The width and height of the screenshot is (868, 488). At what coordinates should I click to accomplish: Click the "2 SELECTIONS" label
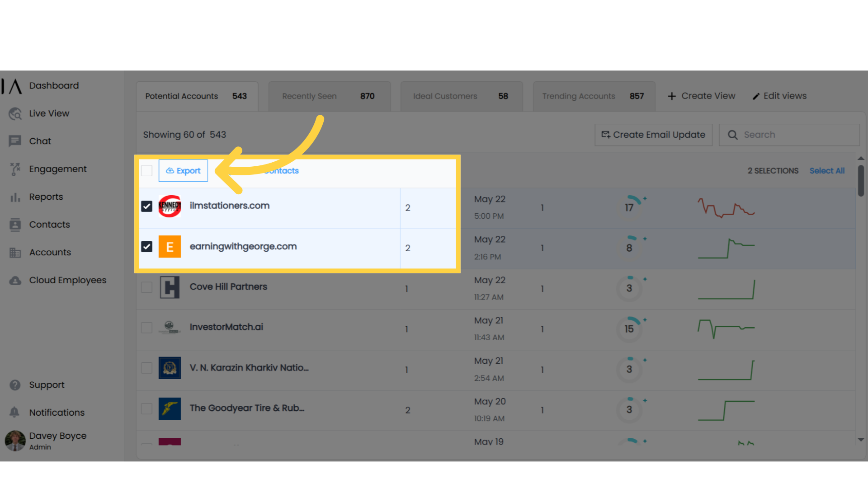coord(773,171)
